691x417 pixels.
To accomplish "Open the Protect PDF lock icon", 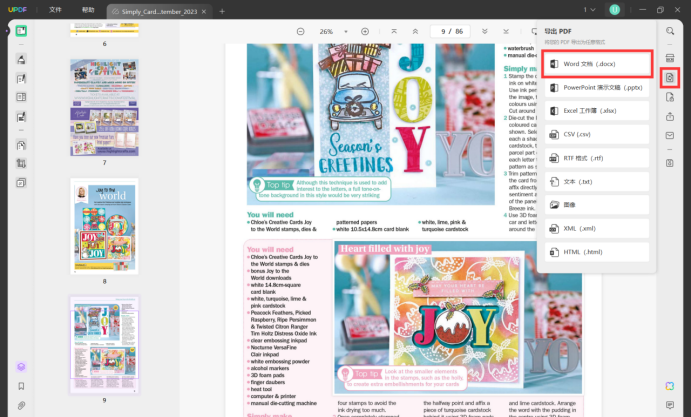I will point(670,97).
